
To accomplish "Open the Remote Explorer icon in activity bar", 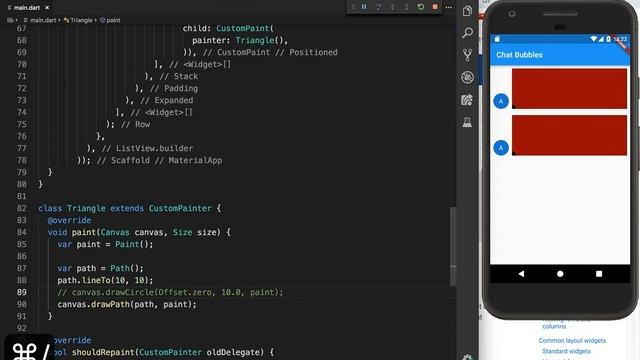I will pos(467,100).
